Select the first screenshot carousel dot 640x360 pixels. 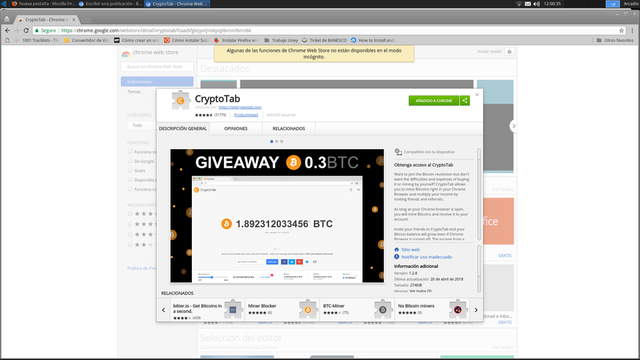271,142
